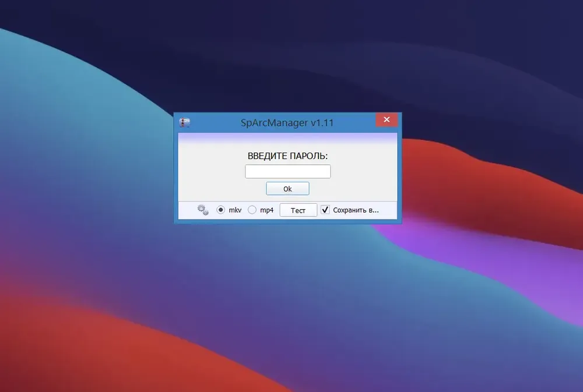583x392 pixels.
Task: Click the ВВЕДИТЕ ПАРОЛЬ: label
Action: [x=287, y=156]
